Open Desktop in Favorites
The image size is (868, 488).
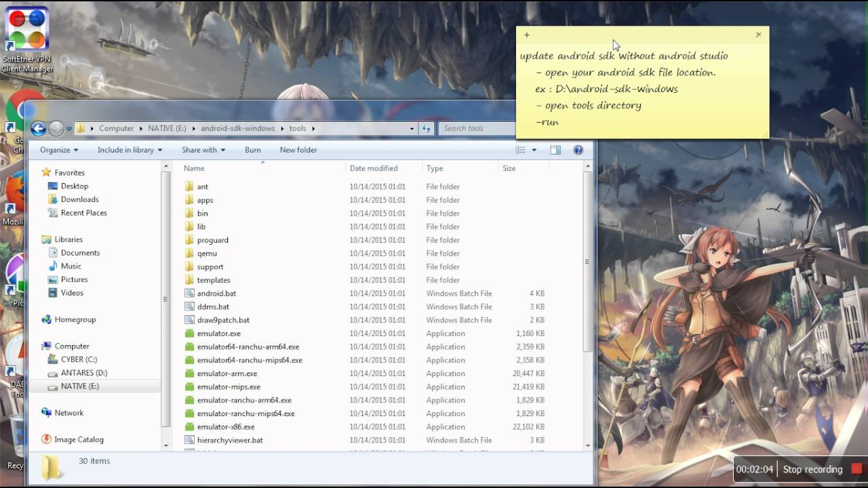coord(75,186)
